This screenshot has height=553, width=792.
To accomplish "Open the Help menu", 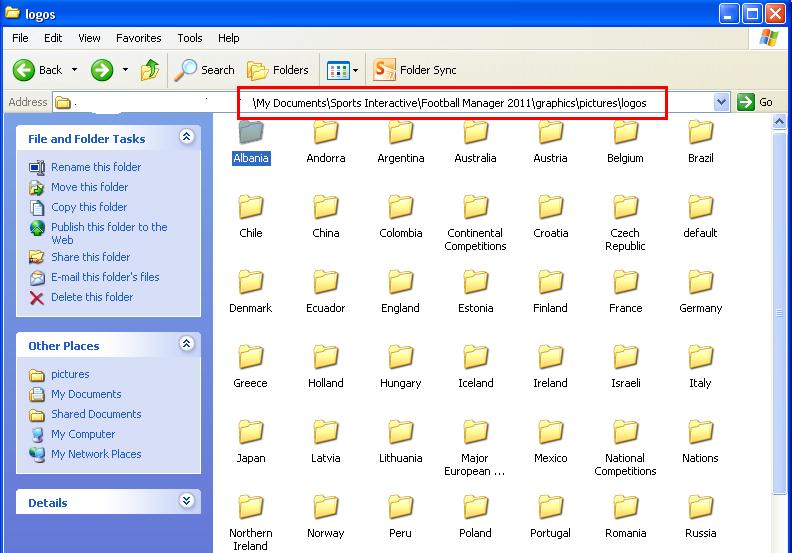I will pyautogui.click(x=228, y=38).
